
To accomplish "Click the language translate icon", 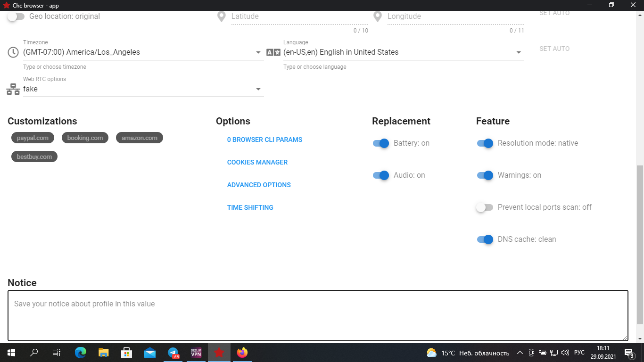I will pyautogui.click(x=273, y=52).
